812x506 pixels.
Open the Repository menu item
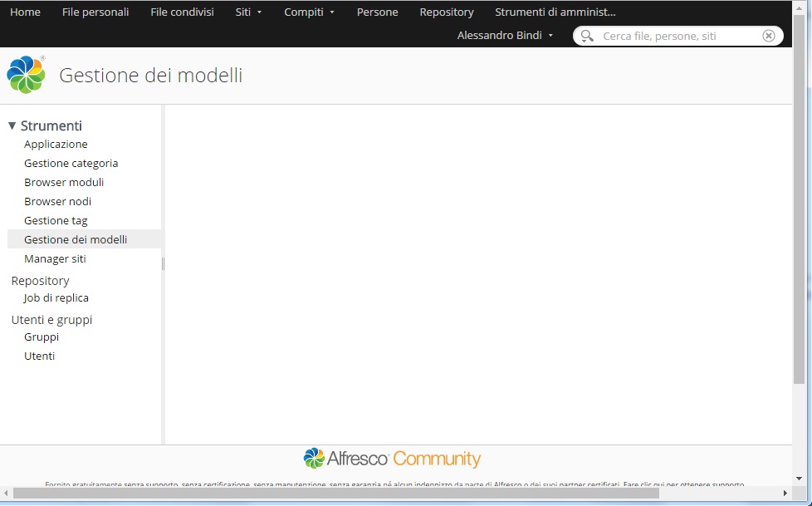(x=447, y=12)
